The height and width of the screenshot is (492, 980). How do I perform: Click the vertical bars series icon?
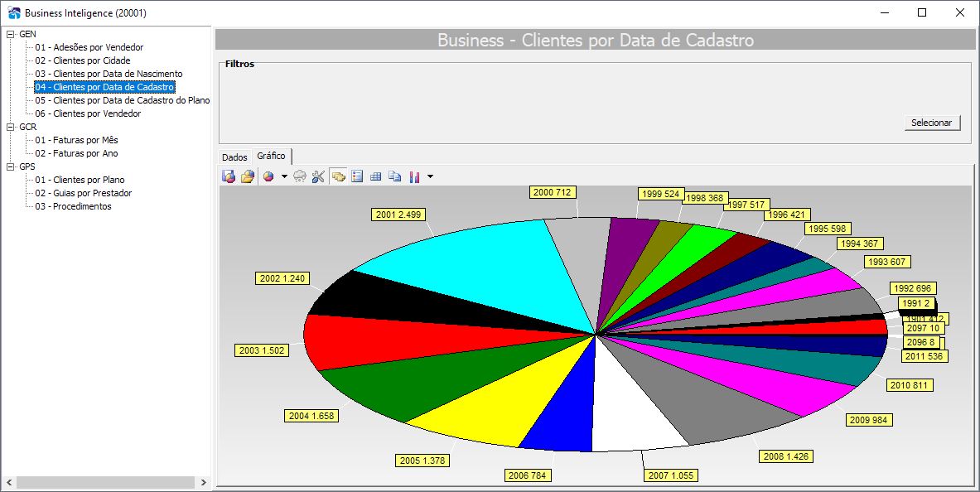[414, 176]
